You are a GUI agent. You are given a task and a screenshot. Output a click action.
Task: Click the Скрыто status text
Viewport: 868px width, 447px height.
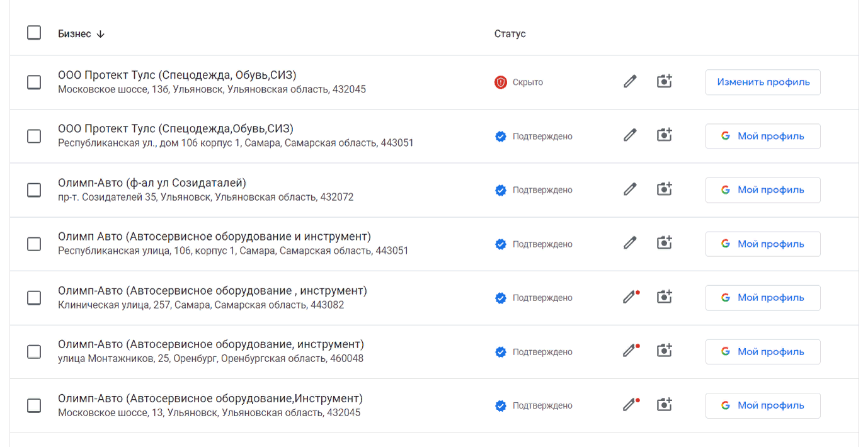tap(528, 82)
